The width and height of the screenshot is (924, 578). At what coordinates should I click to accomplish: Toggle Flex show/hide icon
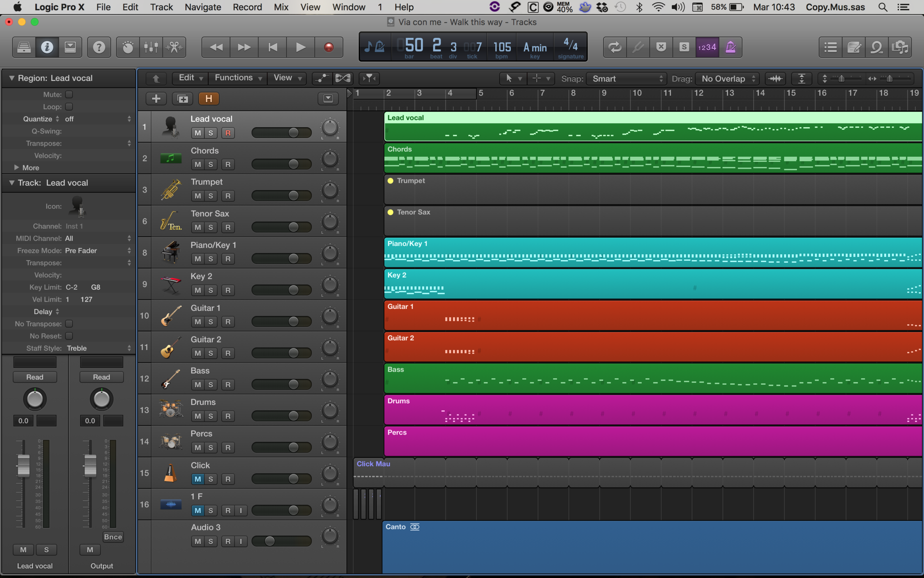(x=343, y=78)
